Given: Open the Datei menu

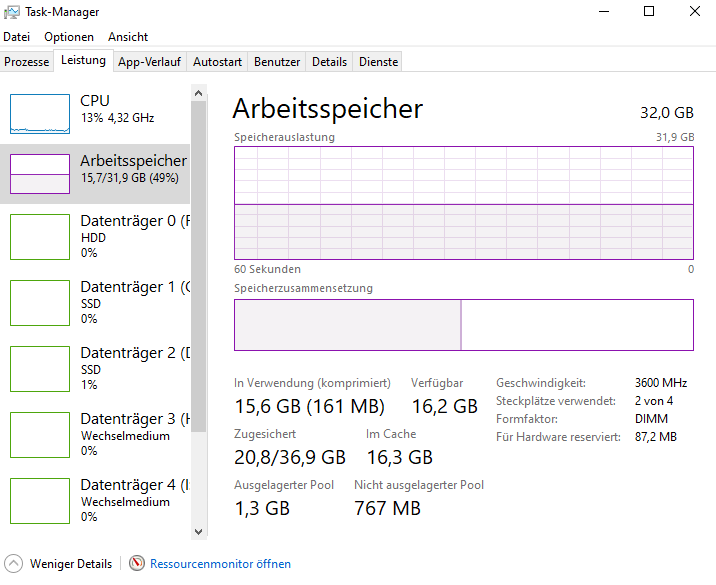Looking at the screenshot, I should (x=17, y=37).
